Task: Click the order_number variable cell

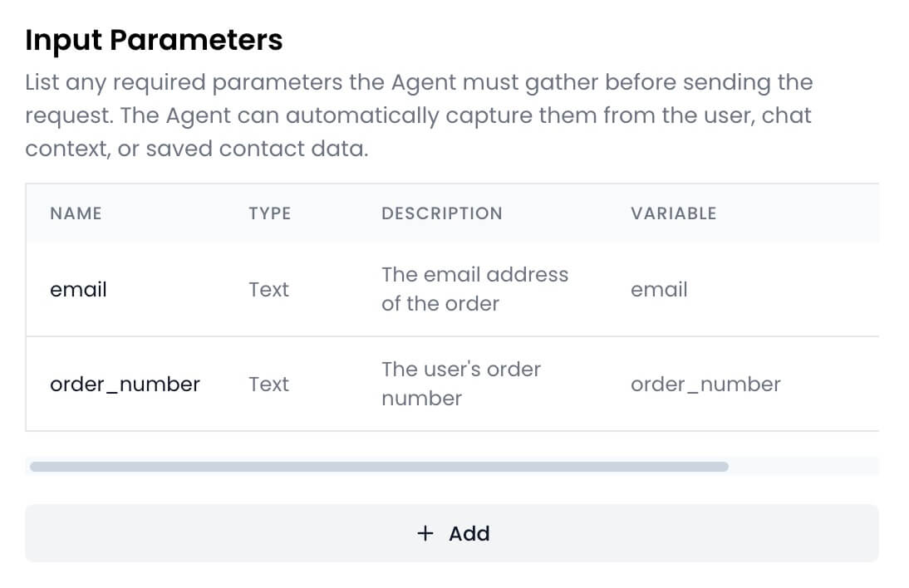Action: 705,385
